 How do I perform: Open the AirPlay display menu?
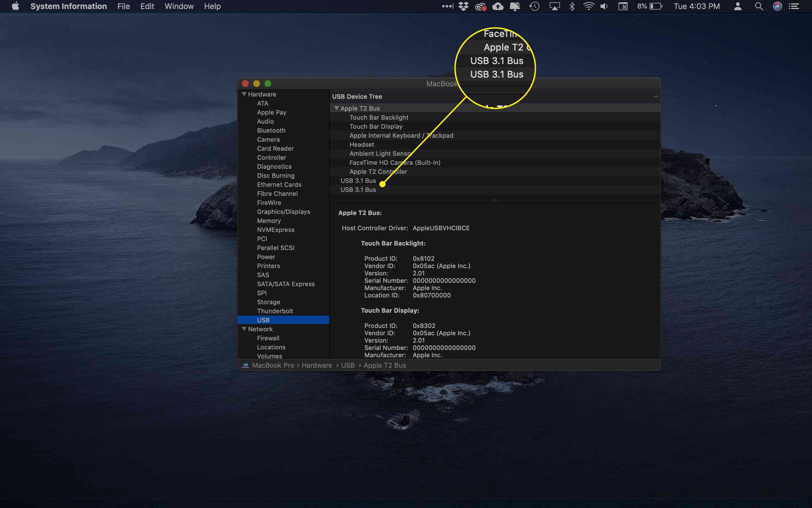pyautogui.click(x=554, y=6)
